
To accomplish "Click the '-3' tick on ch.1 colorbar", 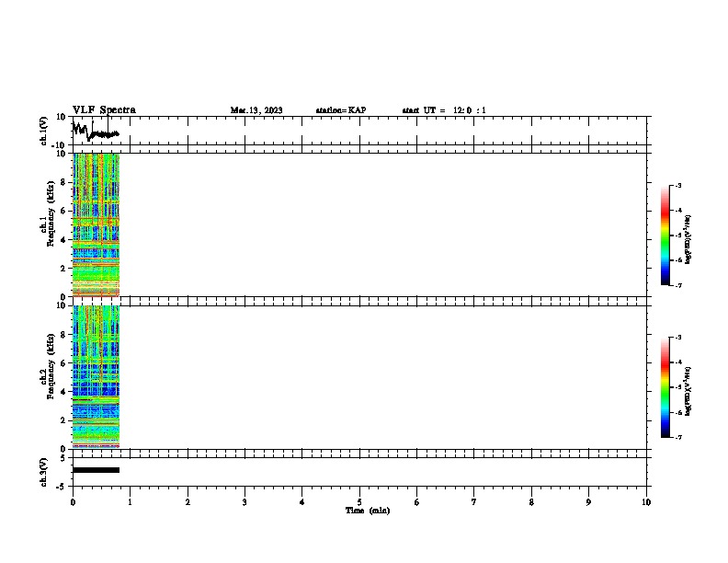I will click(678, 185).
